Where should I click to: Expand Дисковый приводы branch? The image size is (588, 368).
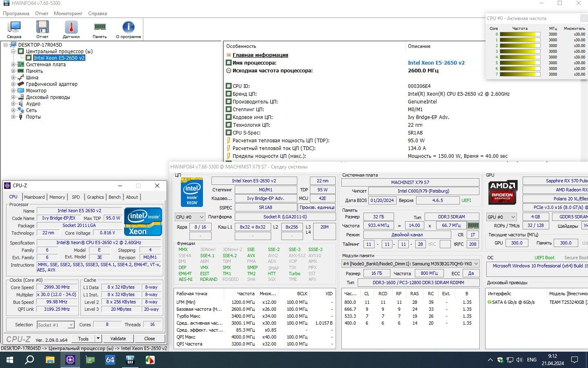point(13,97)
